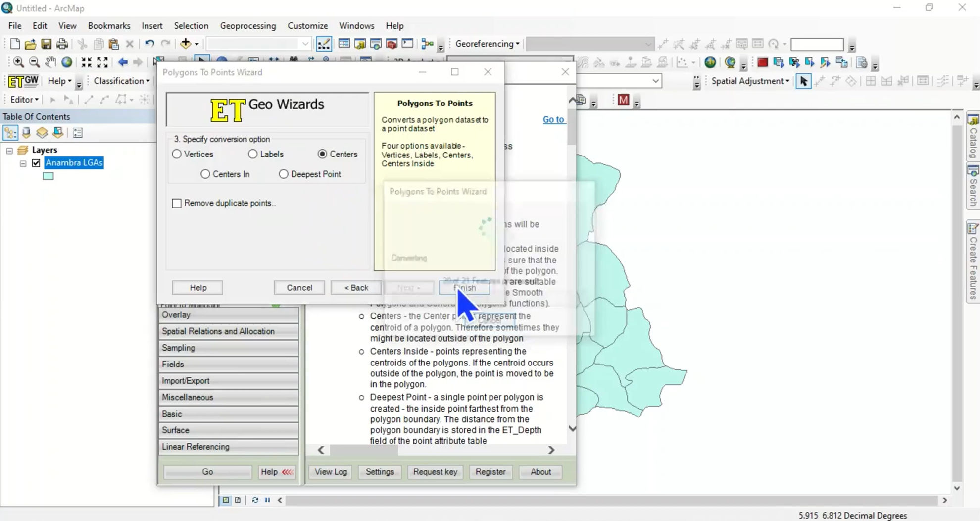Viewport: 980px width, 521px height.
Task: Choose the Centers In conversion option
Action: 205,174
